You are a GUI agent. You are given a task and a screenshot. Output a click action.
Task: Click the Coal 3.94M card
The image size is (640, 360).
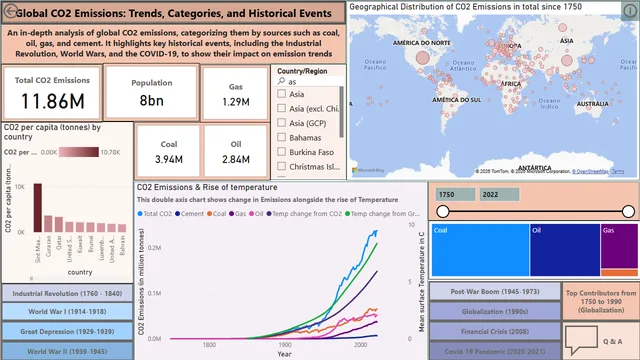coord(169,151)
